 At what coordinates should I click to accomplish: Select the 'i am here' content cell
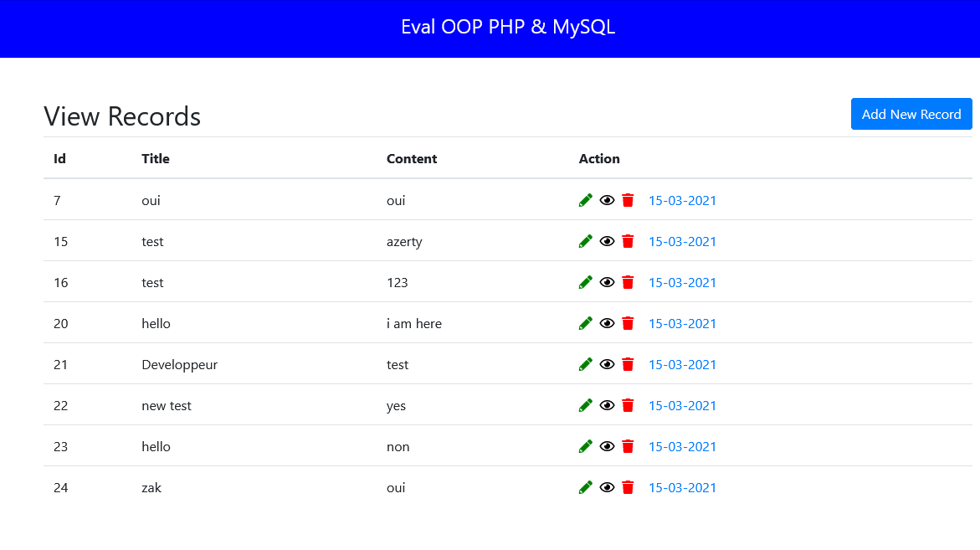414,324
